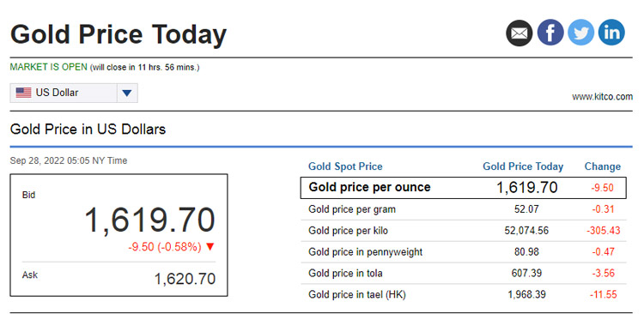Click the large 1,619.70 bid price
Viewport: 644px width, 314px height.
point(150,220)
